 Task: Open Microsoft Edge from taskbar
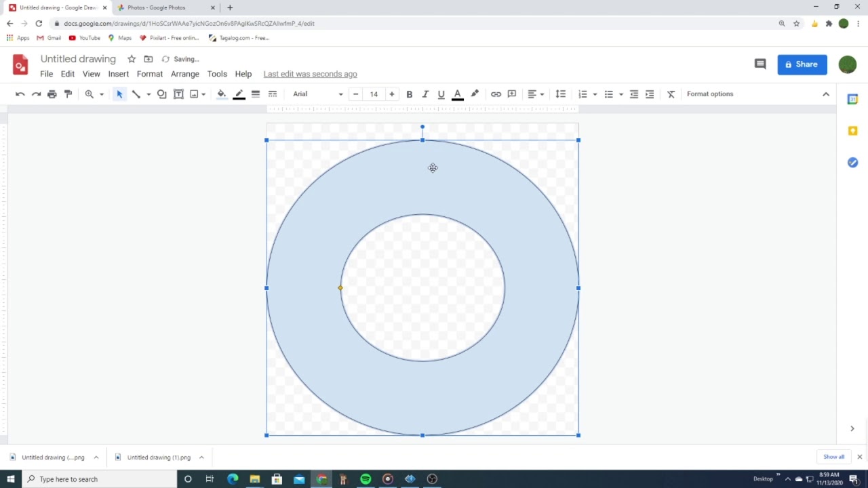pos(233,479)
